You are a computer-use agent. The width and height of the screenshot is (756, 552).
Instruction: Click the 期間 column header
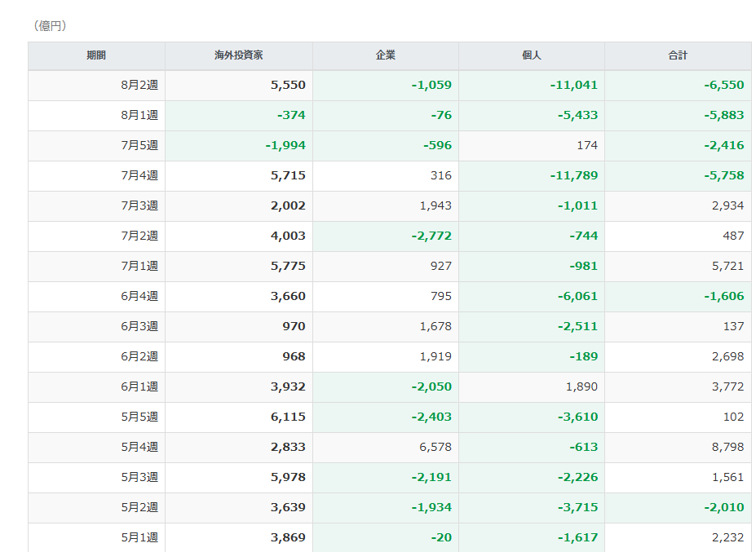coord(96,55)
